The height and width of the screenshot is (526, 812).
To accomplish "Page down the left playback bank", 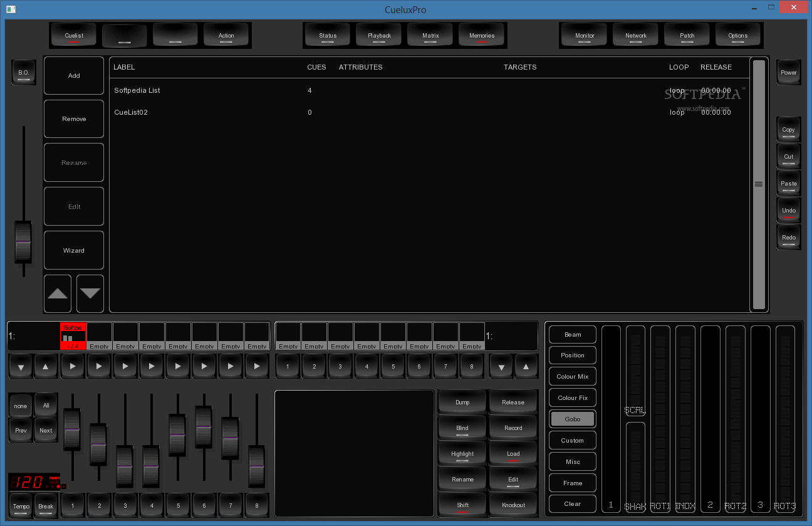I will [x=21, y=366].
